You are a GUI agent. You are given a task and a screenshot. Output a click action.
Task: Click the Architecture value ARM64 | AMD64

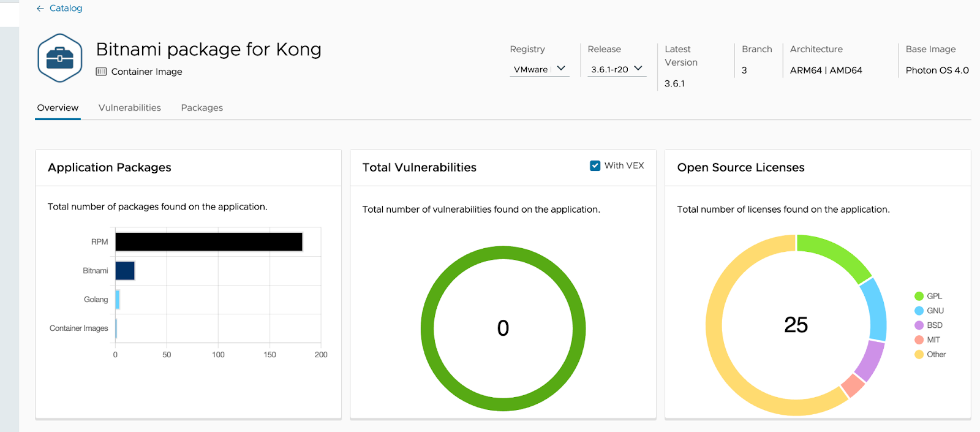826,70
